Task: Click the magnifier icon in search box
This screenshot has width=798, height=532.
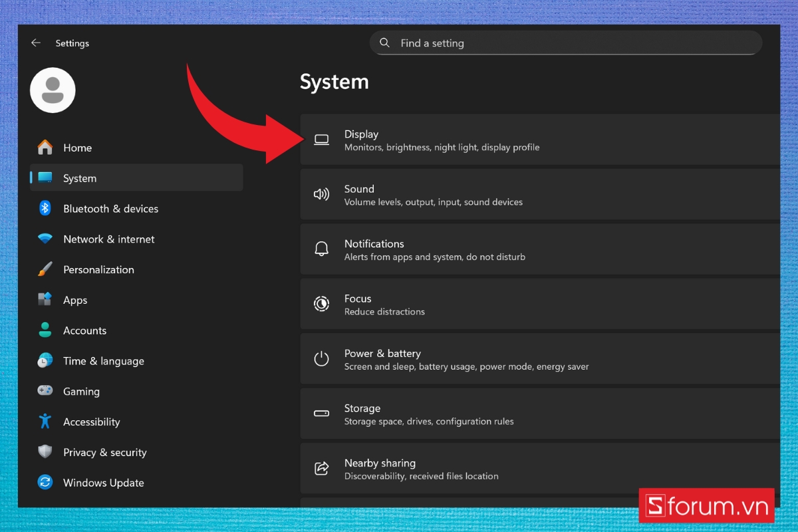Action: 384,43
